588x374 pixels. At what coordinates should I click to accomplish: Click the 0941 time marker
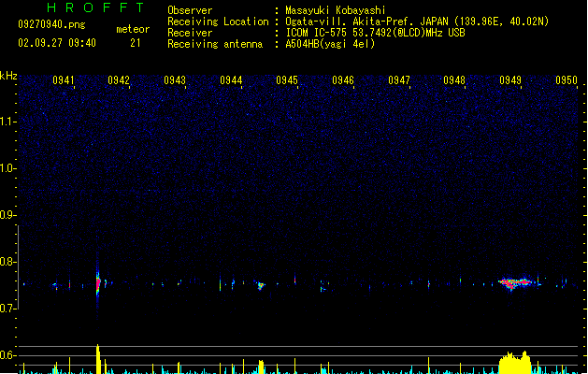tap(63, 80)
